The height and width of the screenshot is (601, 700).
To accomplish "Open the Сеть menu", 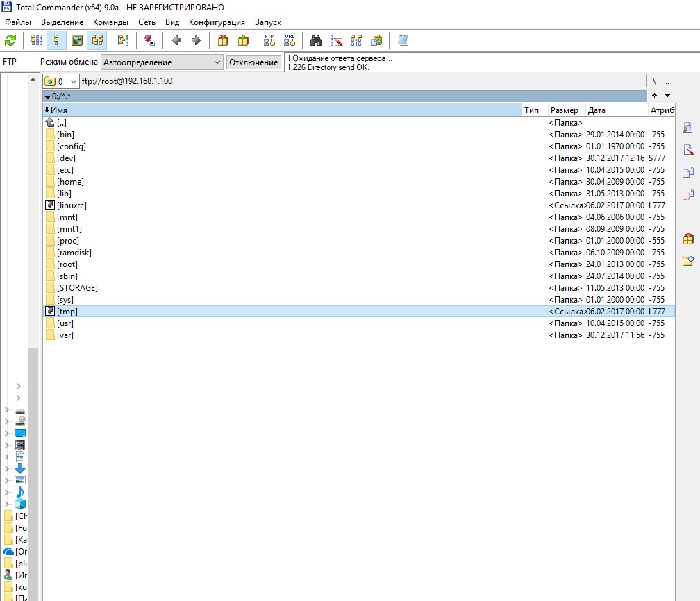I will [147, 22].
